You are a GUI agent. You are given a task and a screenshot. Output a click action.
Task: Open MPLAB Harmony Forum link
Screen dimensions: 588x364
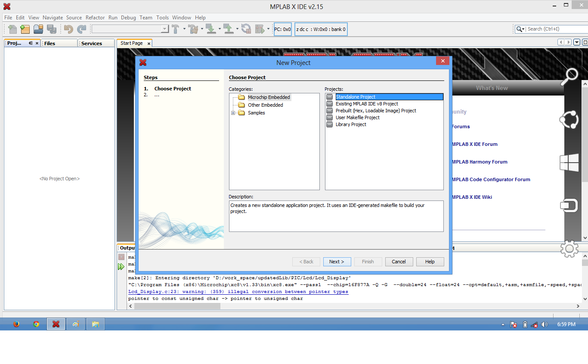pos(480,162)
